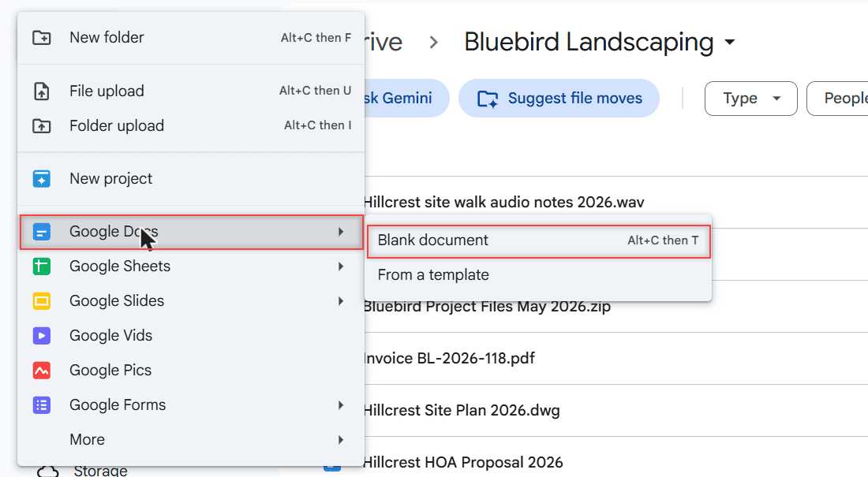Click the My Drive breadcrumb text
The image size is (868, 477).
tap(383, 42)
